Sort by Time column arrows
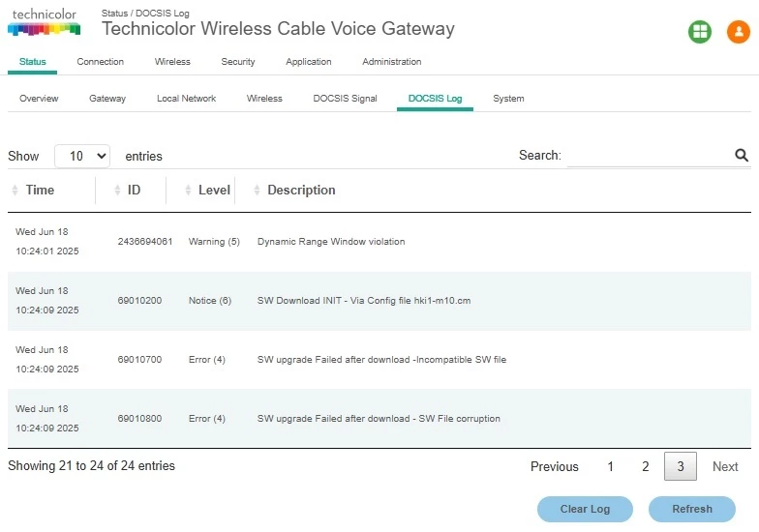 [x=15, y=191]
